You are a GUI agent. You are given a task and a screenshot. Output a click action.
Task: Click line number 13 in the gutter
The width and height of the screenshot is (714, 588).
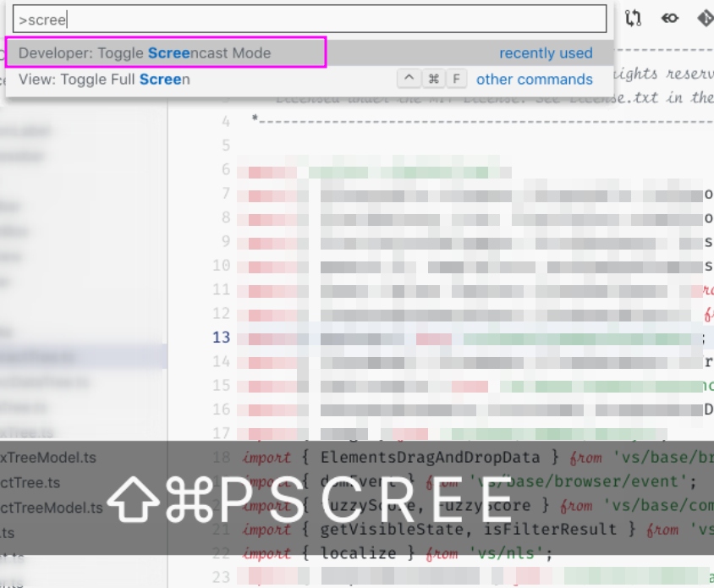[x=222, y=338]
